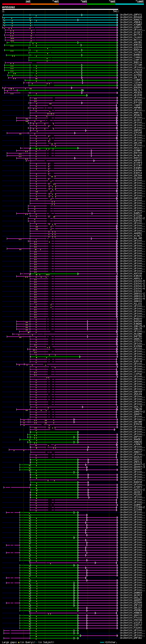This screenshot has width=146, height=644.
Task: Select the UniRef100_A8JE98 label
Action: [x=131, y=95]
